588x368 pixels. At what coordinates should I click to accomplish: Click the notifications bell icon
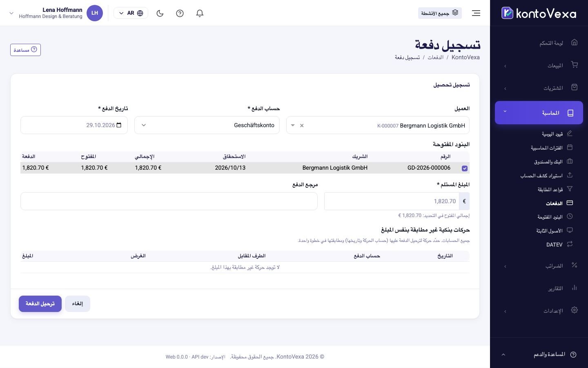[200, 13]
